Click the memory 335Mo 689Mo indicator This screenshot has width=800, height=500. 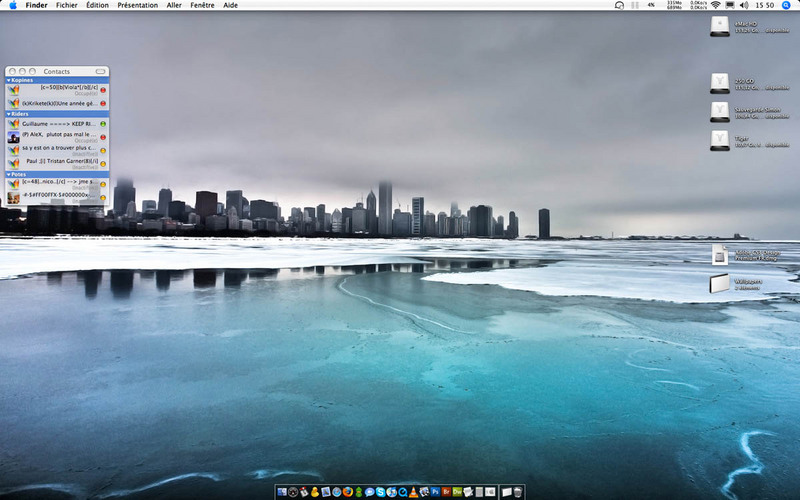(674, 5)
